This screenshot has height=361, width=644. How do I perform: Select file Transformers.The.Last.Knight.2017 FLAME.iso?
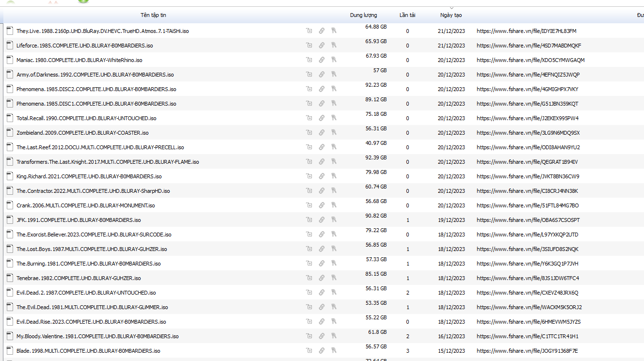(x=108, y=162)
